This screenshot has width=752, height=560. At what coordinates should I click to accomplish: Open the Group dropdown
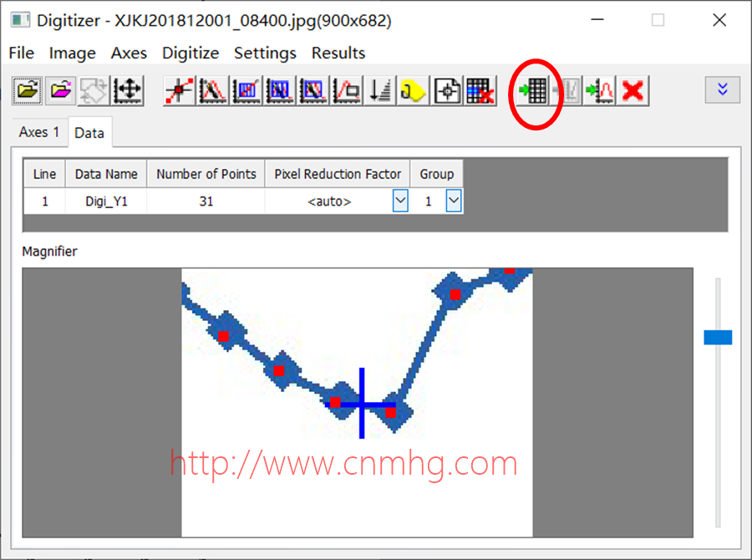point(453,201)
